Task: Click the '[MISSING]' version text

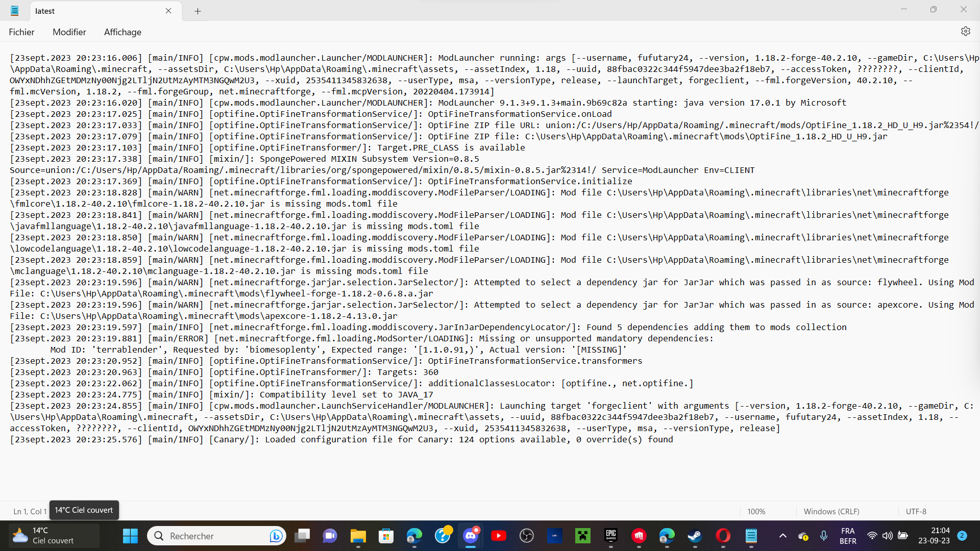Action: click(599, 350)
